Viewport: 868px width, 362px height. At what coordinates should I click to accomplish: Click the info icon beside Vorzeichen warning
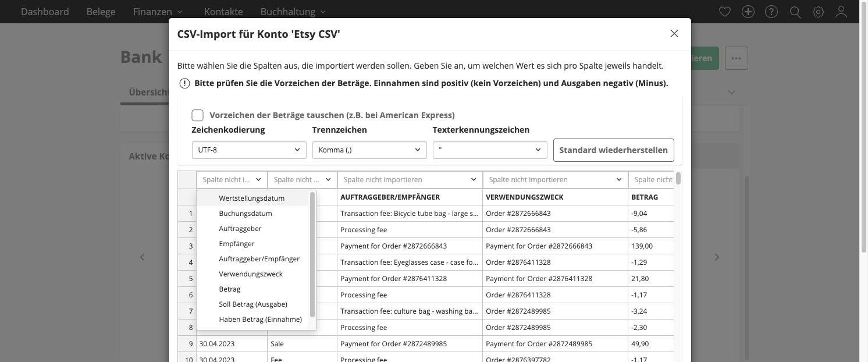tap(184, 83)
